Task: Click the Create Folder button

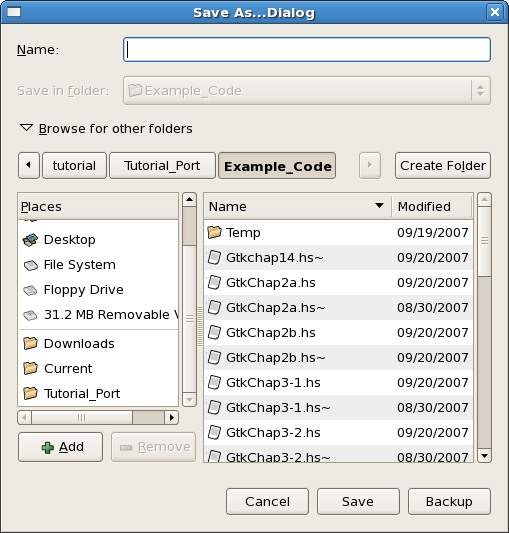Action: tap(443, 166)
